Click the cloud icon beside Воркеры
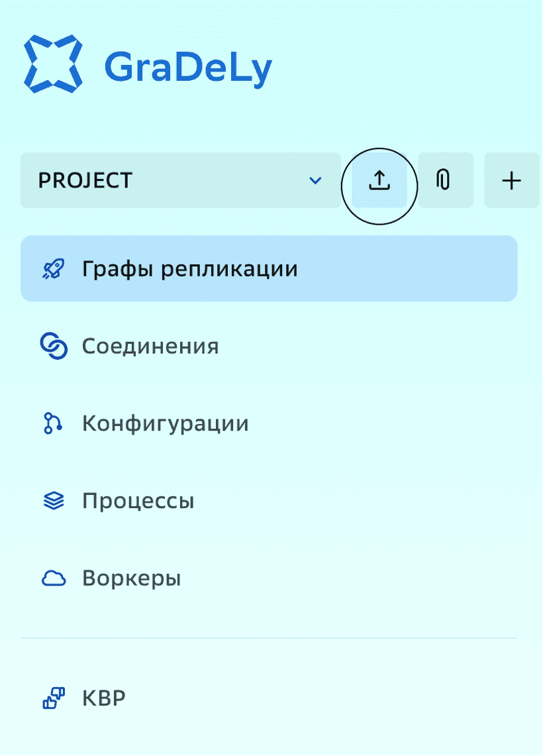Viewport: 543px width, 756px height. tap(53, 577)
